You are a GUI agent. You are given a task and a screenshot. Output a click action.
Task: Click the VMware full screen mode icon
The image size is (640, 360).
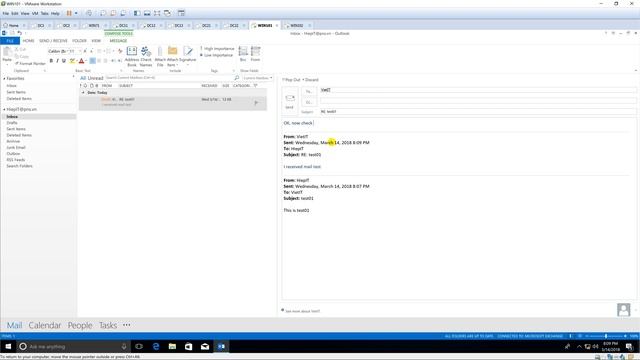click(x=157, y=13)
